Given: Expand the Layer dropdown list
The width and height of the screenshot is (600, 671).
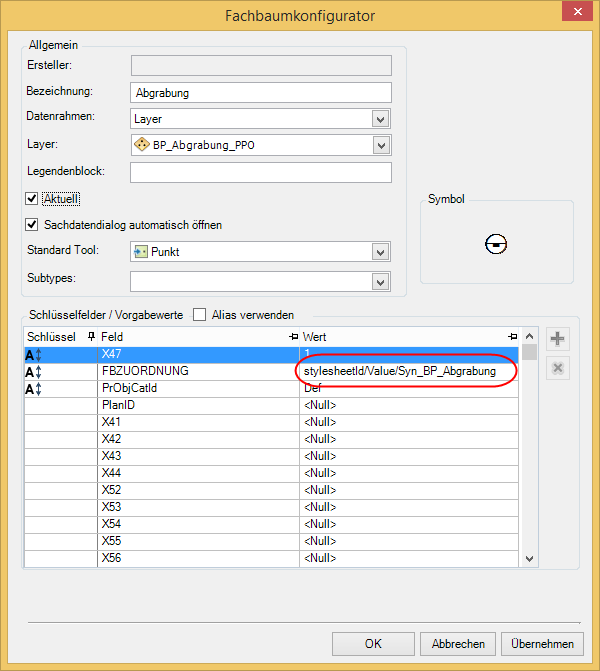Looking at the screenshot, I should pyautogui.click(x=380, y=146).
